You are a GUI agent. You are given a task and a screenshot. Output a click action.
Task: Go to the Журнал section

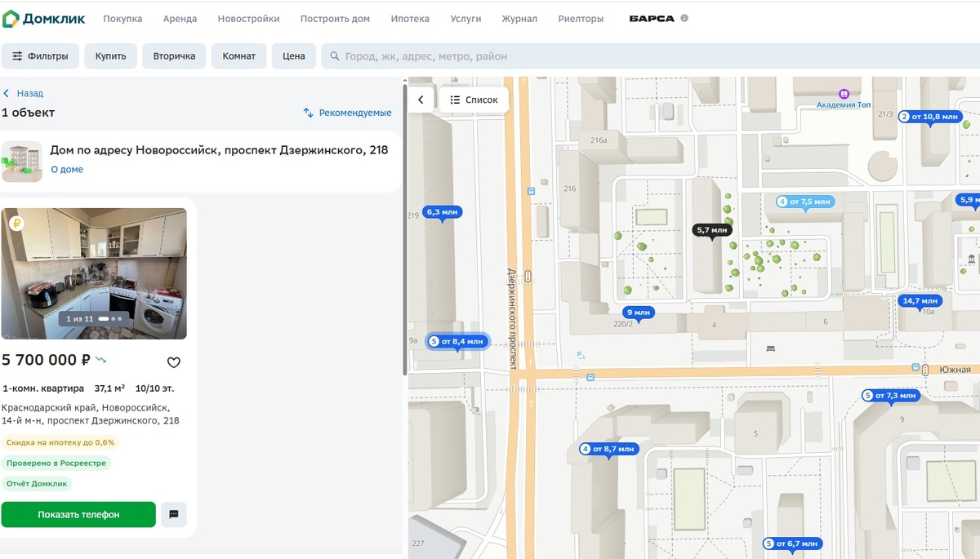[519, 19]
